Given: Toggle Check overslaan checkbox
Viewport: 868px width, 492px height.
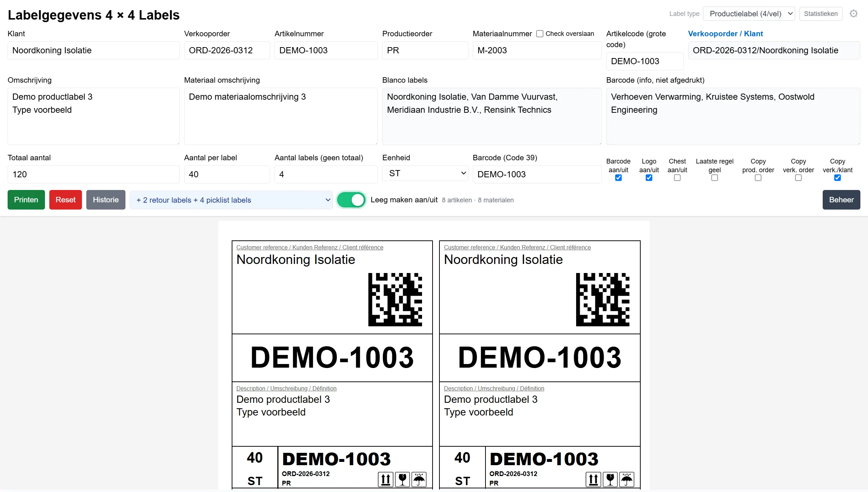Looking at the screenshot, I should click(540, 34).
